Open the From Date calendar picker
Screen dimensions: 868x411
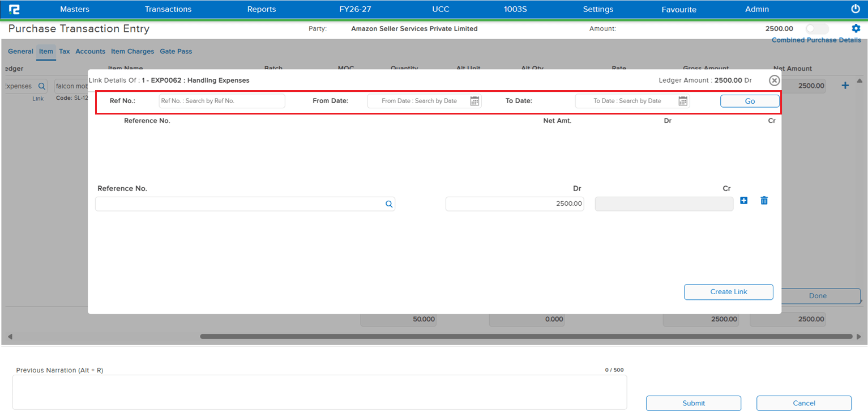coord(475,101)
